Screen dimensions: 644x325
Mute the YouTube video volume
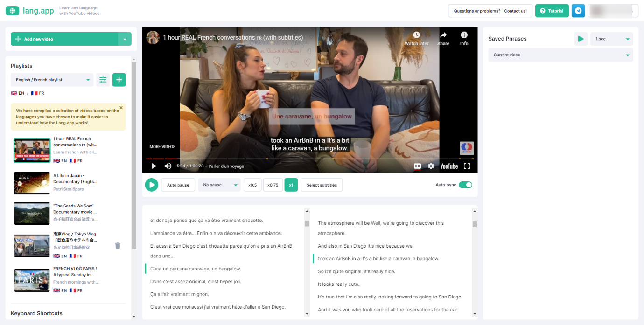tap(168, 166)
